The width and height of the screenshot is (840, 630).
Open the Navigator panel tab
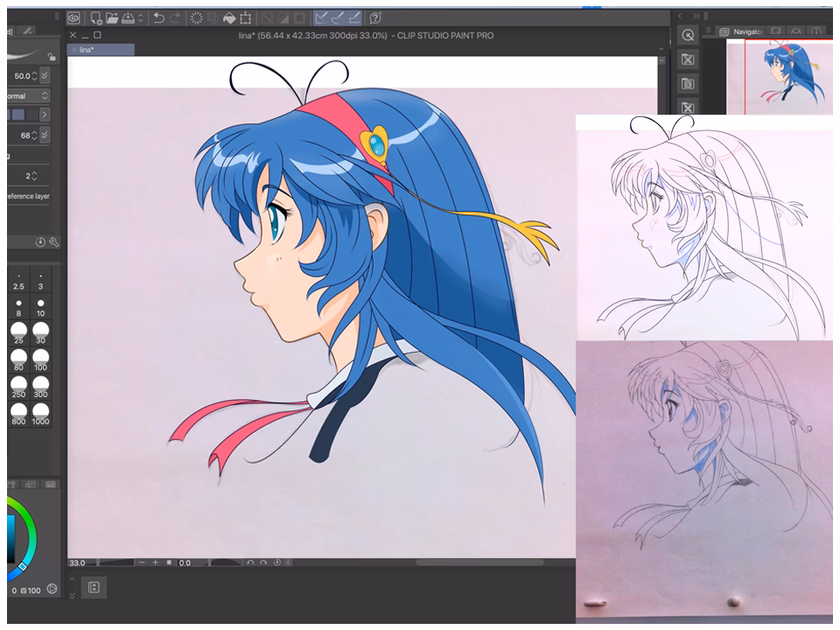pyautogui.click(x=746, y=31)
